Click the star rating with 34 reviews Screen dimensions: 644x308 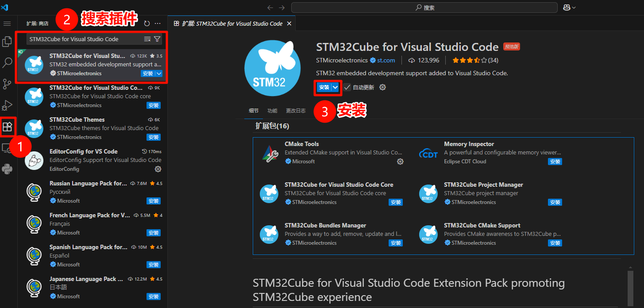[x=475, y=60]
